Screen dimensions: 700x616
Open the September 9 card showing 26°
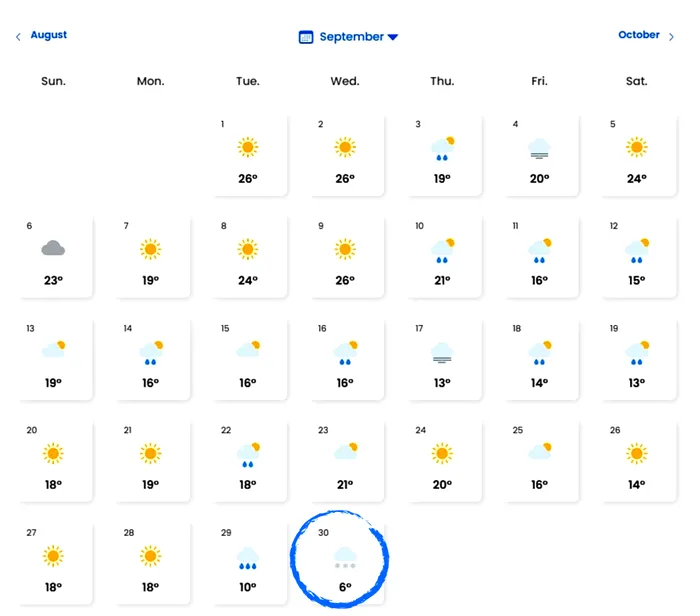pos(348,258)
